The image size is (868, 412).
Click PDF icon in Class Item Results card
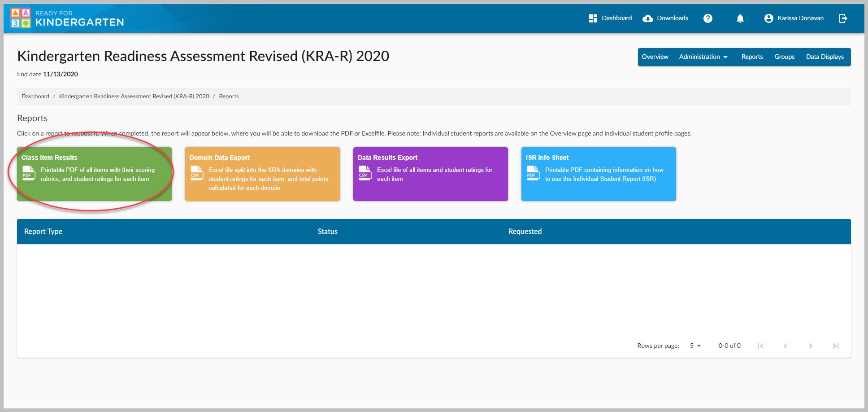tap(29, 173)
